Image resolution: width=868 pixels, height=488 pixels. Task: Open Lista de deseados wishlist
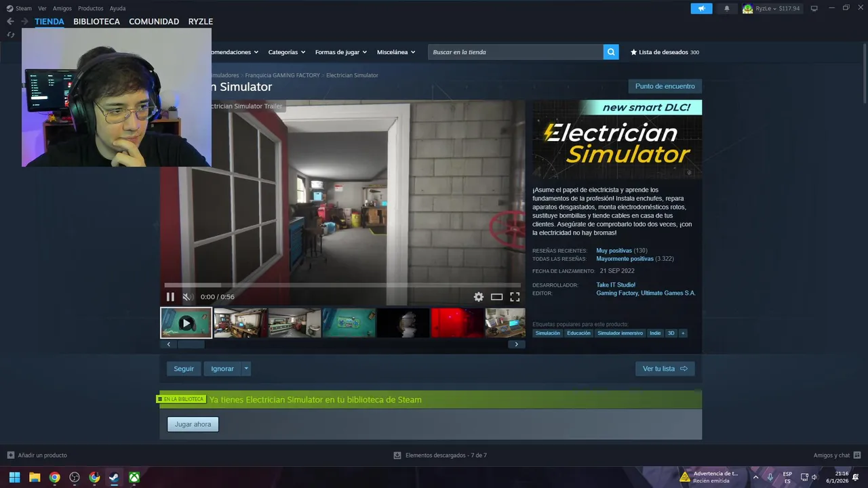click(665, 52)
